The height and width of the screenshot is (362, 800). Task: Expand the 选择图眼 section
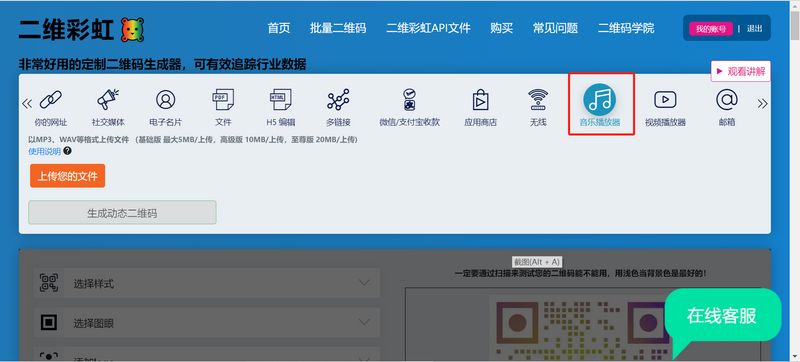click(207, 323)
